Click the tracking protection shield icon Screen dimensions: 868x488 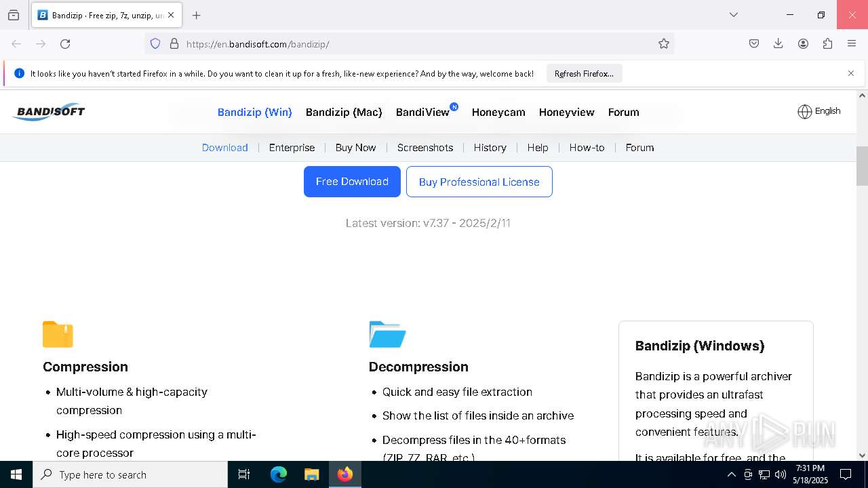tap(155, 44)
